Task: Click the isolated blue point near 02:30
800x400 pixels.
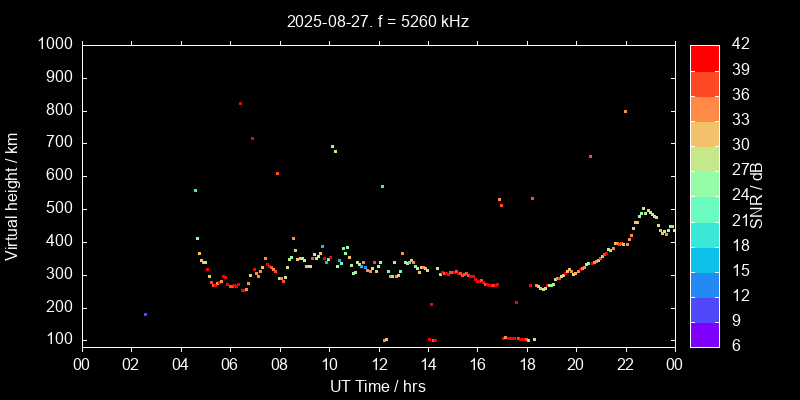Action: pos(145,314)
